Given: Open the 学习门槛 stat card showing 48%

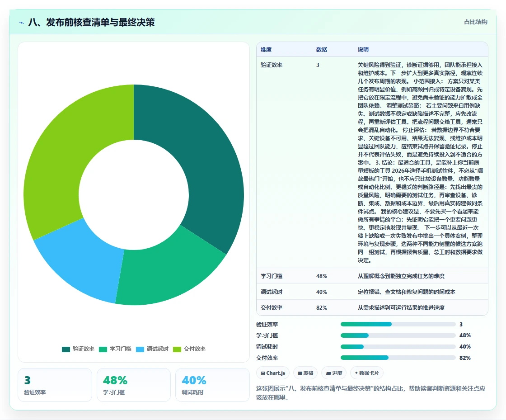Looking at the screenshot, I should pos(134,385).
